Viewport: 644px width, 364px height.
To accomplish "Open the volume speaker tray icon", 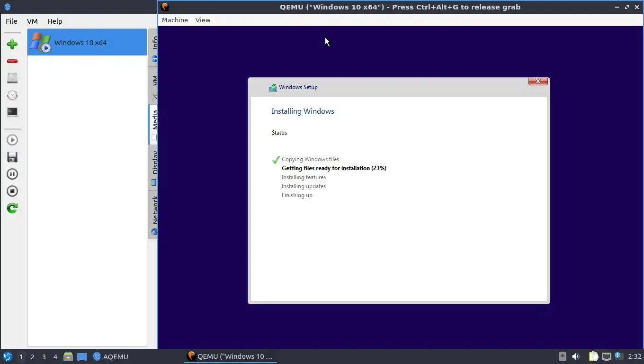I will pyautogui.click(x=576, y=356).
